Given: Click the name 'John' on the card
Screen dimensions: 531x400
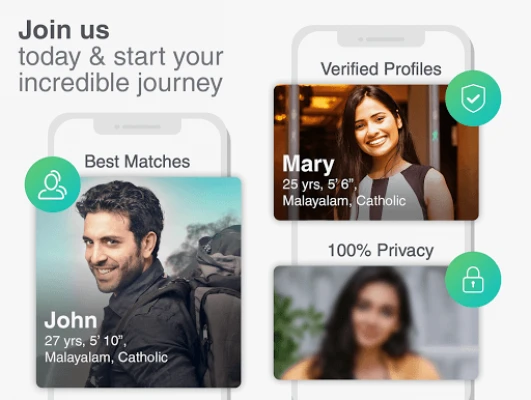Looking at the screenshot, I should click(71, 320).
